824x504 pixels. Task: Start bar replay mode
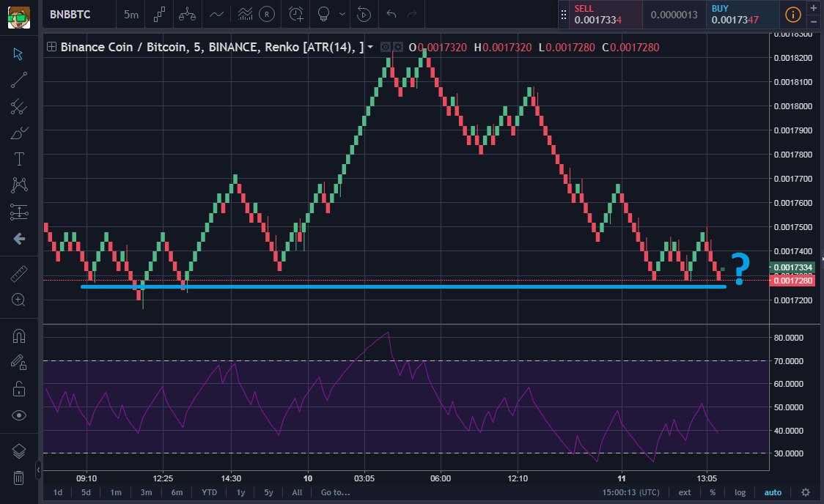point(364,15)
